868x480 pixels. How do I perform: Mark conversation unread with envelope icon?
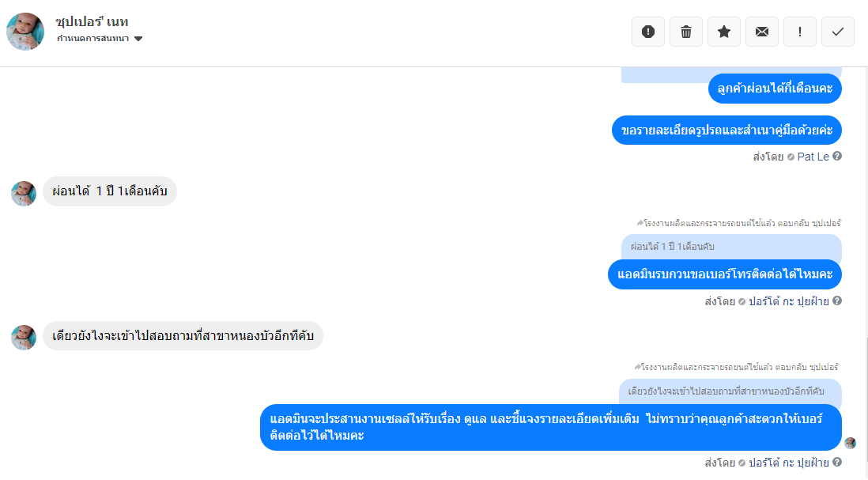point(762,32)
